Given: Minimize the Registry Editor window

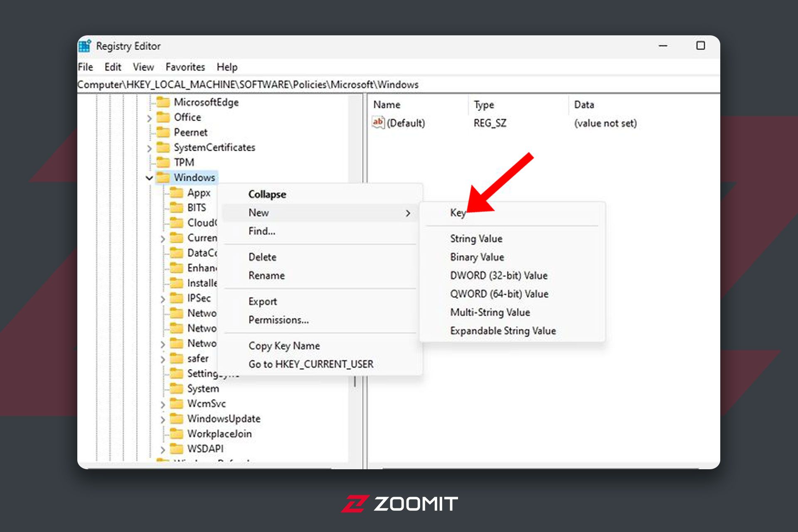Looking at the screenshot, I should [663, 46].
